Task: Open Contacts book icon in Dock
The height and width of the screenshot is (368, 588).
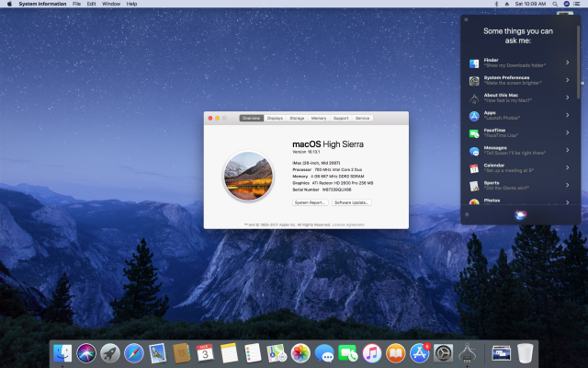Action: (182, 353)
